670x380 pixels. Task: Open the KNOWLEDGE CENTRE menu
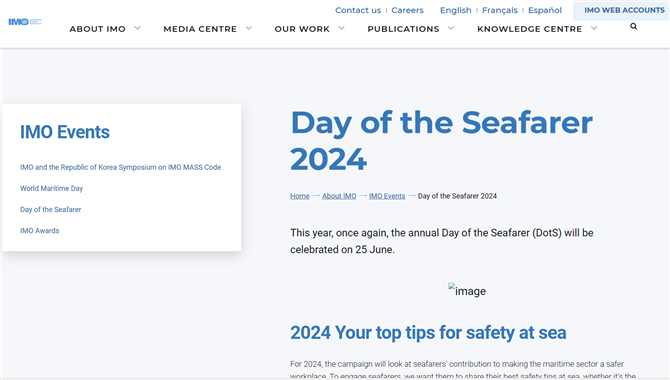(529, 29)
